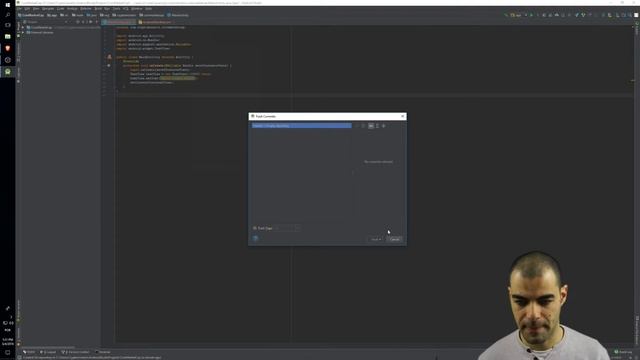640x360 pixels.
Task: Cancel the Push Commits dialog
Action: click(x=395, y=239)
